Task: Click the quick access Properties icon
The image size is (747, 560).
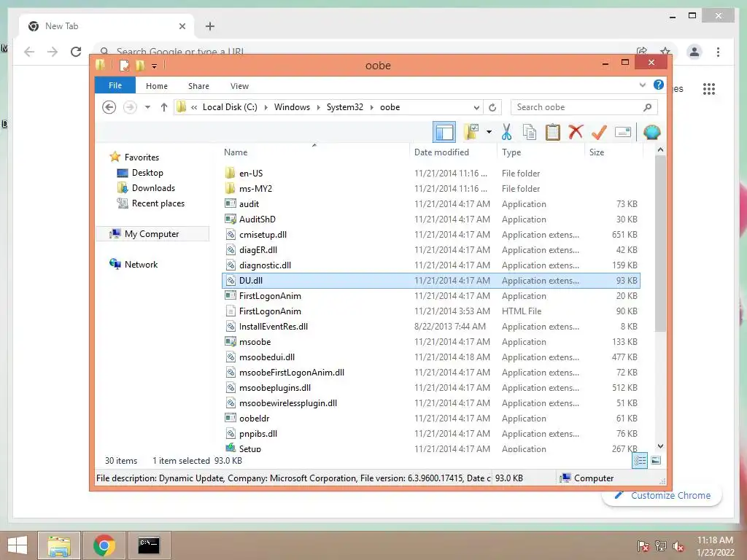Action: 124,65
